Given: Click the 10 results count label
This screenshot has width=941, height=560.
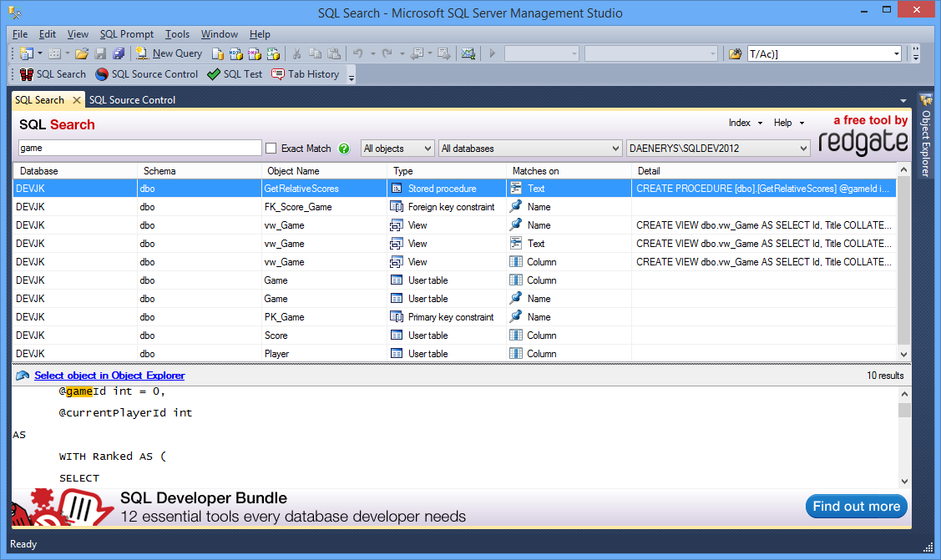Looking at the screenshot, I should (885, 376).
